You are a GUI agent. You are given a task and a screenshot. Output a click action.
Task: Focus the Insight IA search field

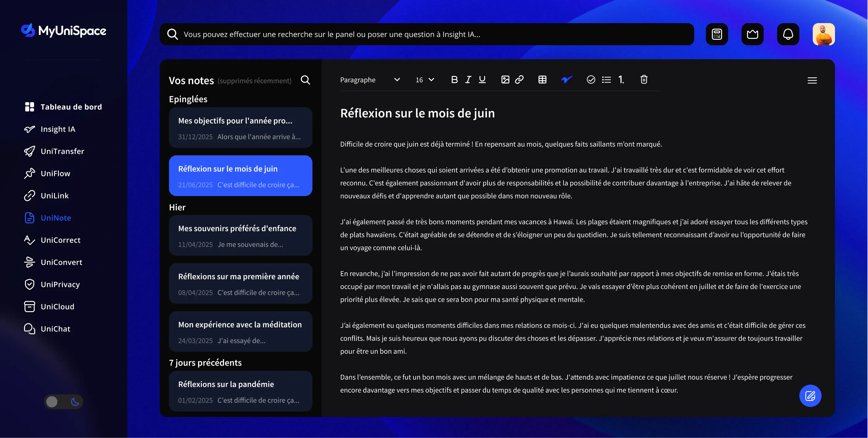(x=426, y=34)
